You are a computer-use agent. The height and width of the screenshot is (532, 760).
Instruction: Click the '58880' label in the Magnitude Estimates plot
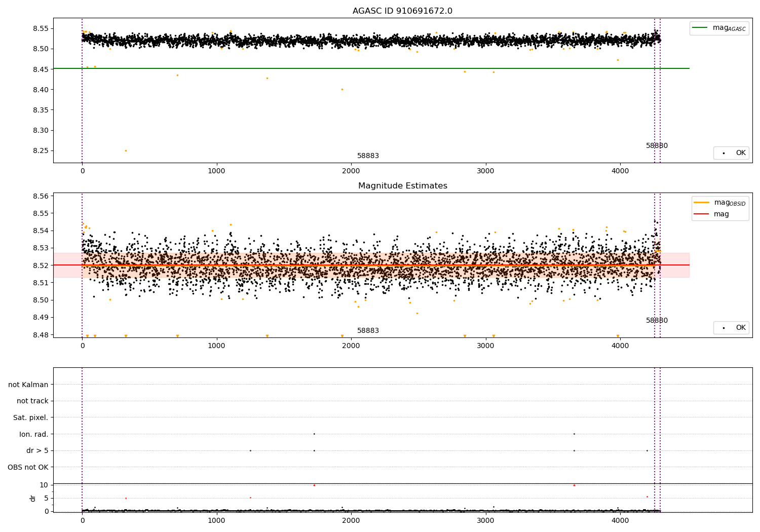click(657, 321)
